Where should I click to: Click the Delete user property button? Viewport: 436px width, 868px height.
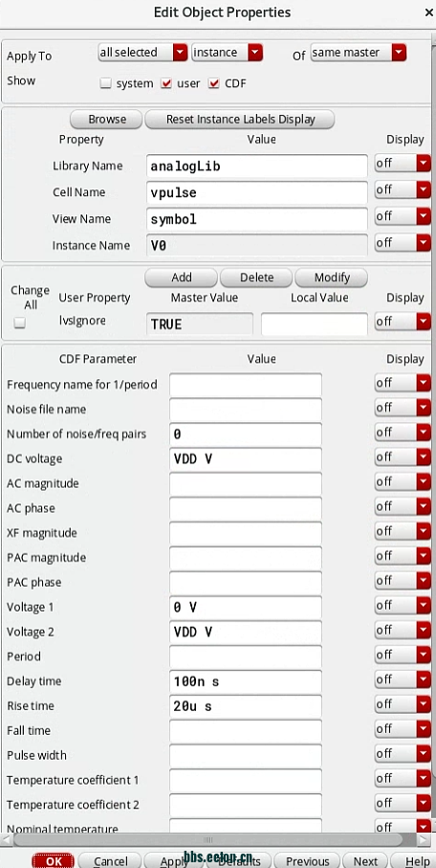point(256,278)
